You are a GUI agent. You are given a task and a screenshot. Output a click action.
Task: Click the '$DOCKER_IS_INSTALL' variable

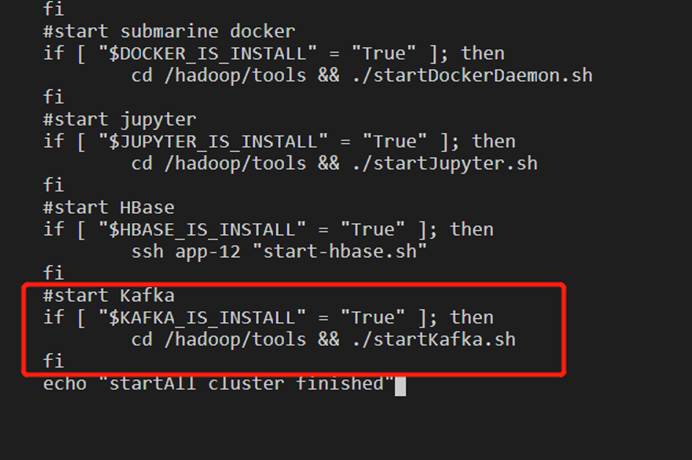(x=207, y=54)
